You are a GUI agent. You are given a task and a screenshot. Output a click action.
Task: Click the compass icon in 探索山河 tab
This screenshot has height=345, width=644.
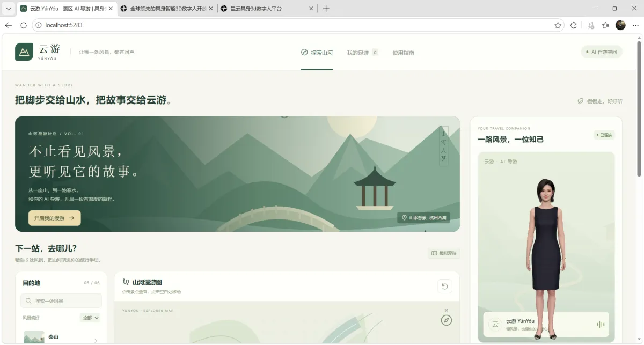coord(304,53)
